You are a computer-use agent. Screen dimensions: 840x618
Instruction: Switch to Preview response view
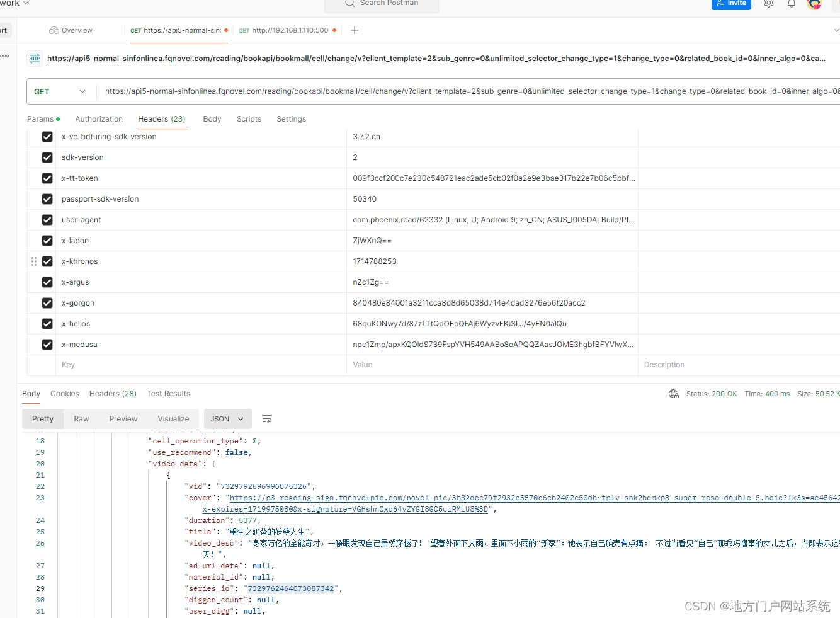[123, 419]
